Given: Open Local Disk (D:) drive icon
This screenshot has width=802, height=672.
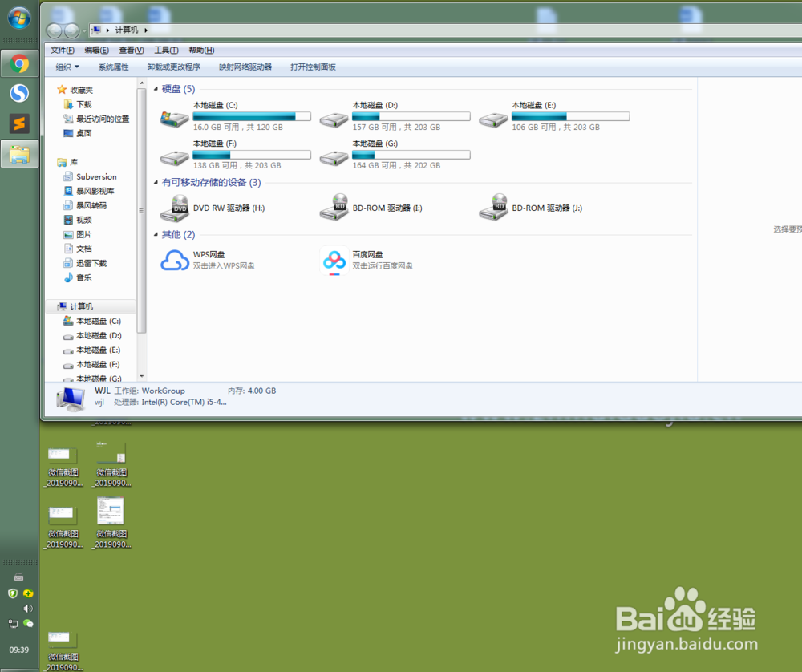Looking at the screenshot, I should 334,119.
